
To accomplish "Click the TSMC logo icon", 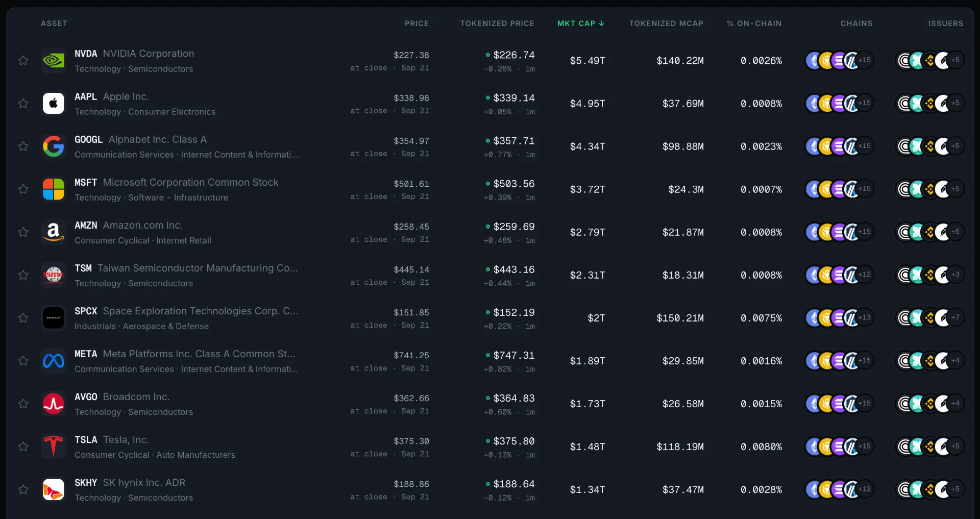I will click(x=54, y=275).
